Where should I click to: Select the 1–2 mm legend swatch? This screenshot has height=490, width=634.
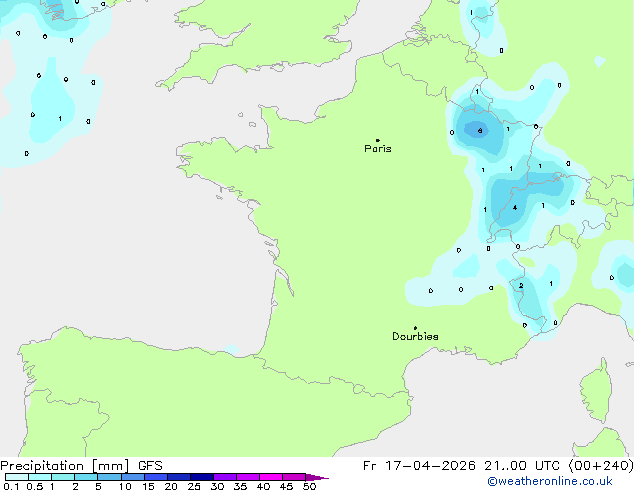(x=63, y=477)
